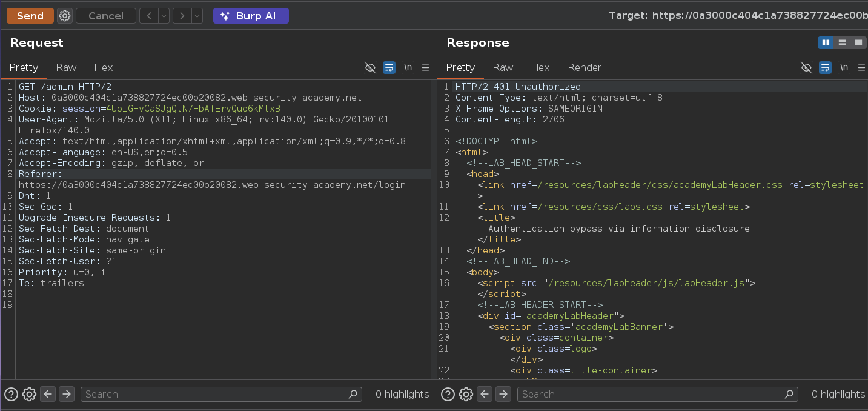Switch Request view to Raw tab
The height and width of the screenshot is (411, 868).
pyautogui.click(x=66, y=67)
